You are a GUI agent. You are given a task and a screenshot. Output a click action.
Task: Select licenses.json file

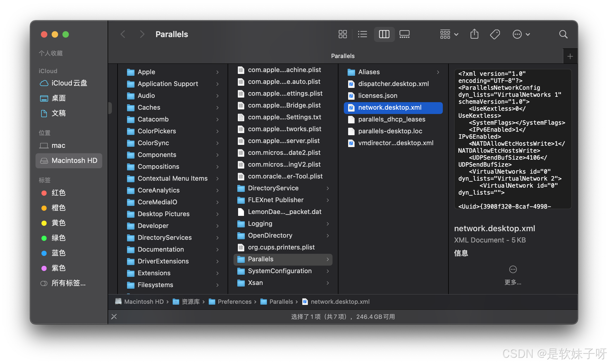(393, 96)
